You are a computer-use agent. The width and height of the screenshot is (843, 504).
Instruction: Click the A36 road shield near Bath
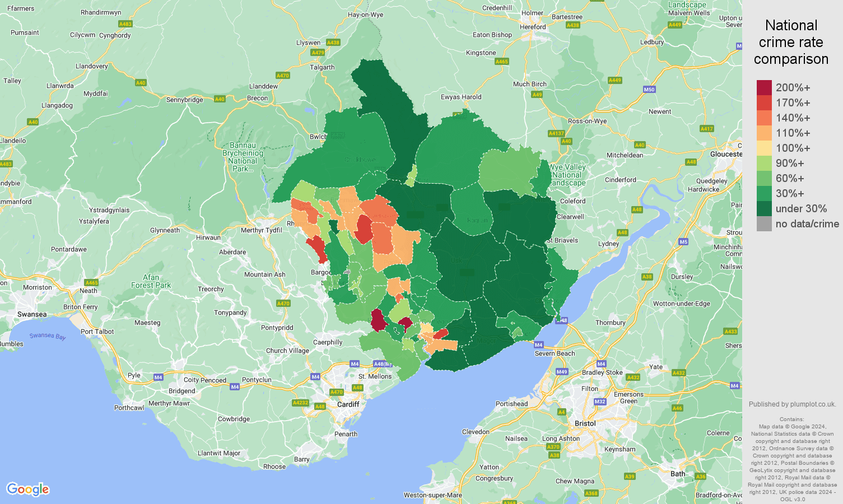pyautogui.click(x=701, y=477)
